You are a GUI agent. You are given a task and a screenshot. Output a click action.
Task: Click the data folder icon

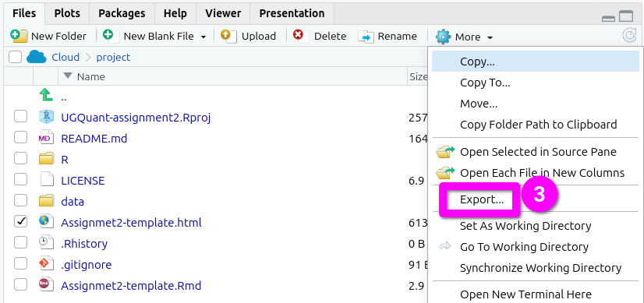click(47, 201)
